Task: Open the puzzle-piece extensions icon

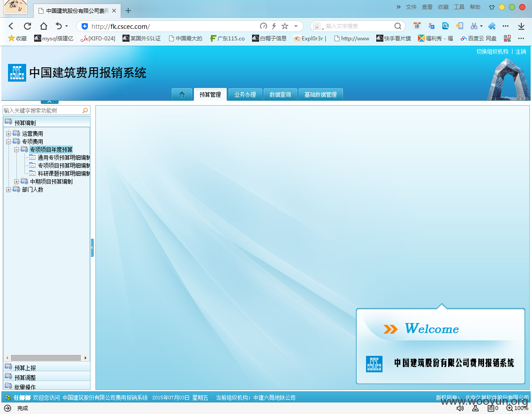Action: (492, 26)
